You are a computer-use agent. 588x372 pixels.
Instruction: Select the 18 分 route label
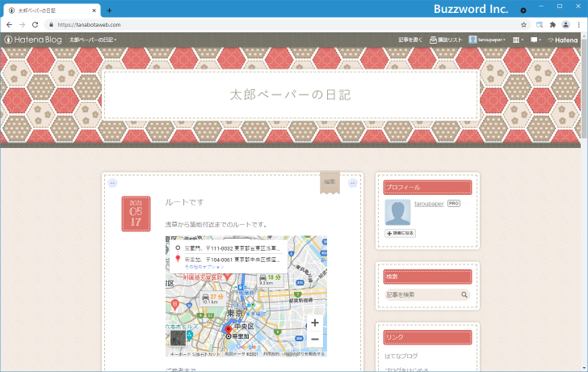coord(270,279)
